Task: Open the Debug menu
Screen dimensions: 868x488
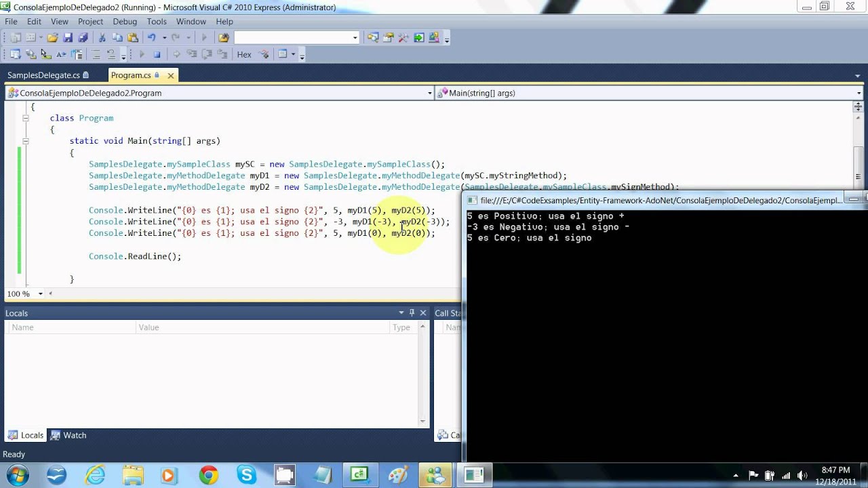Action: pyautogui.click(x=125, y=22)
